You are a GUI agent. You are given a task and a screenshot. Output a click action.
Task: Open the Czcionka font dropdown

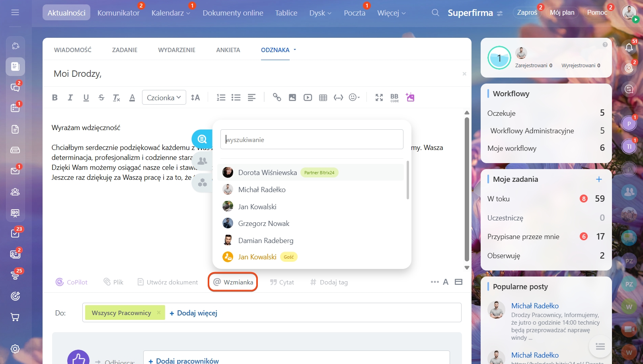[x=164, y=97]
